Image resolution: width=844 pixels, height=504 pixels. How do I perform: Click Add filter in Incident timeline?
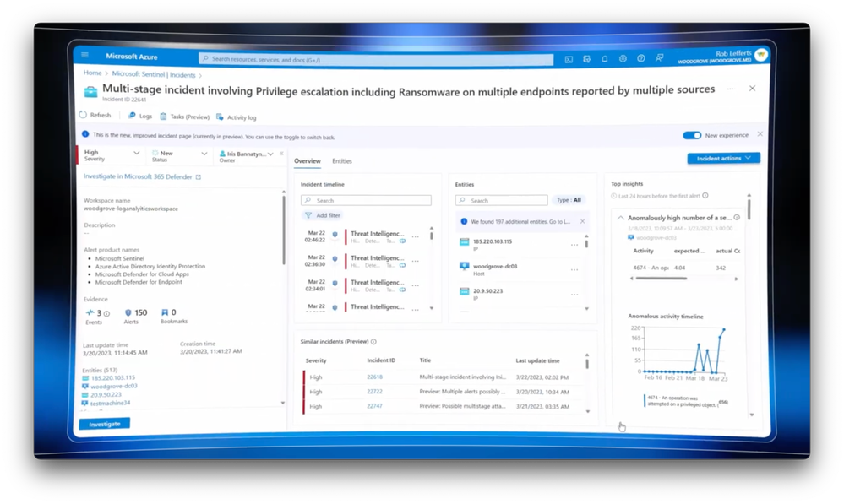323,215
